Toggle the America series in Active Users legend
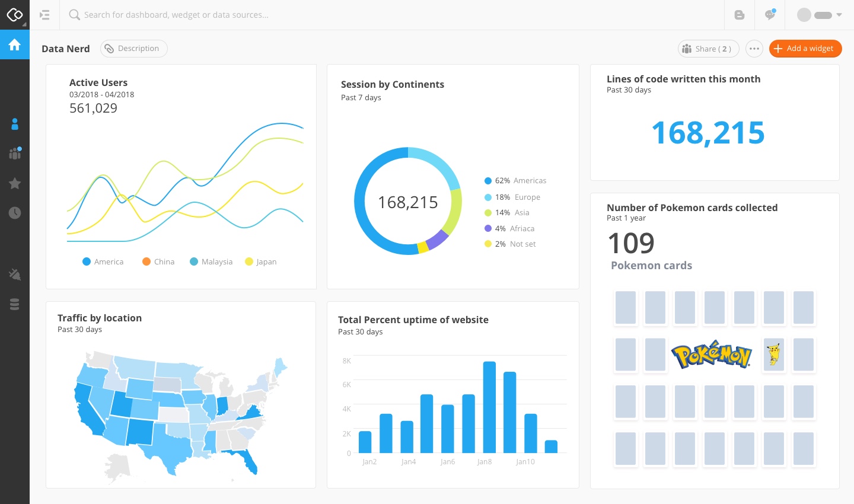Image resolution: width=854 pixels, height=504 pixels. [103, 261]
